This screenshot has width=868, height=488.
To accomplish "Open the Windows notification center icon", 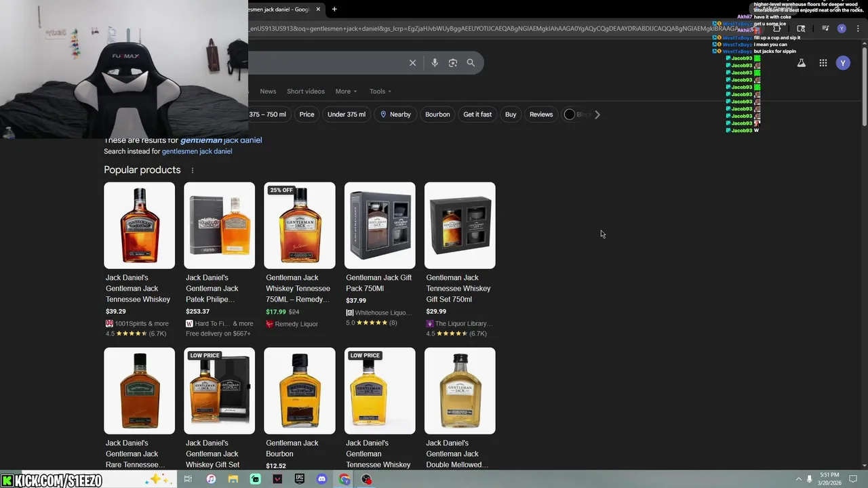I will (x=853, y=479).
